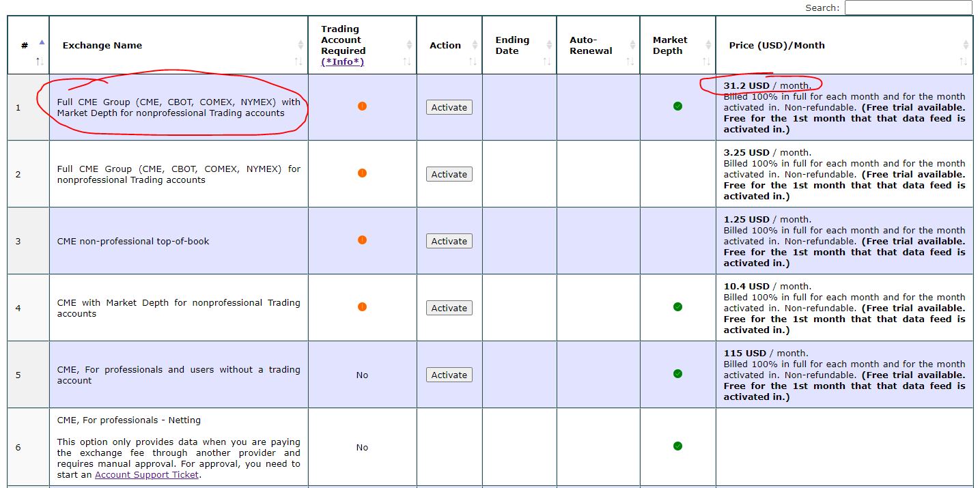This screenshot has width=980, height=488.
Task: Sort by Price (USD)/Month column header
Action: (844, 45)
